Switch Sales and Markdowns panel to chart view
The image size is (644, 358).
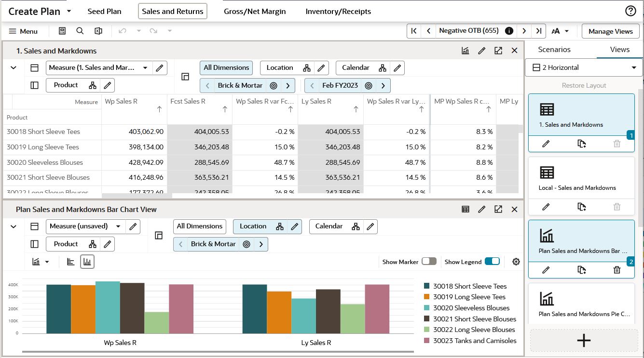coord(465,50)
